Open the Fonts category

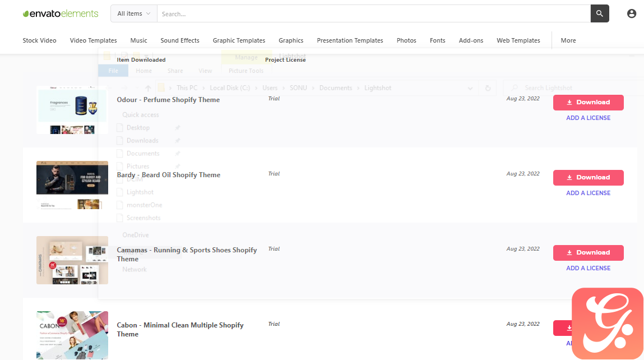pos(437,40)
